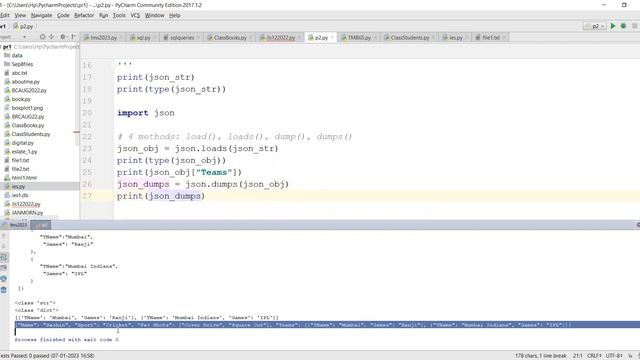Close the lms2023.py editor tab
Image resolution: width=640 pixels, height=360 pixels.
tap(120, 38)
